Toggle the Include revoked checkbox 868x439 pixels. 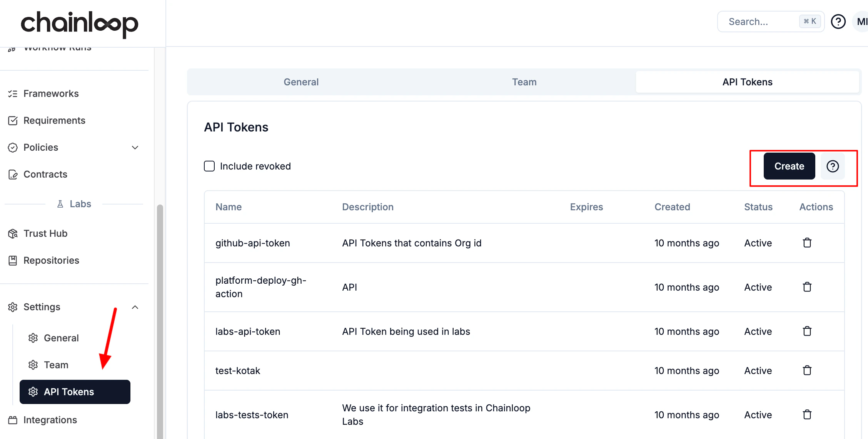[x=209, y=166]
